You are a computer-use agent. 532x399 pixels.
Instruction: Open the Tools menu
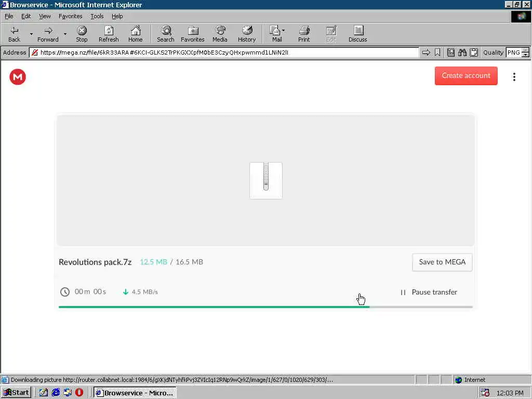pos(97,16)
